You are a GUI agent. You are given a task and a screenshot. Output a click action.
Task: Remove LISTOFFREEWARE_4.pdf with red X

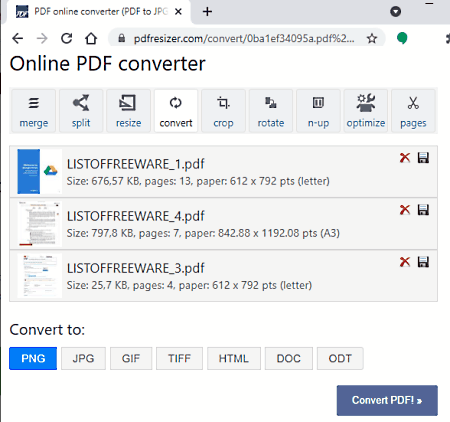click(405, 210)
